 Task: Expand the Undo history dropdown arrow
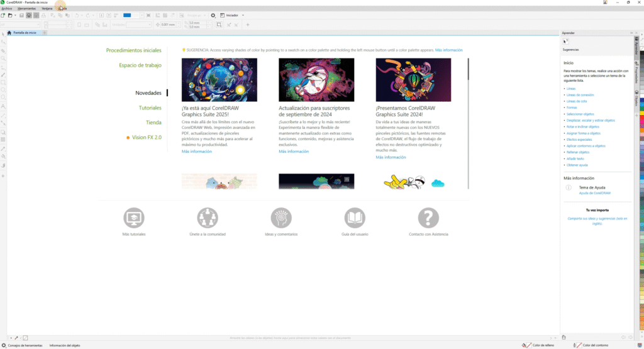point(81,15)
